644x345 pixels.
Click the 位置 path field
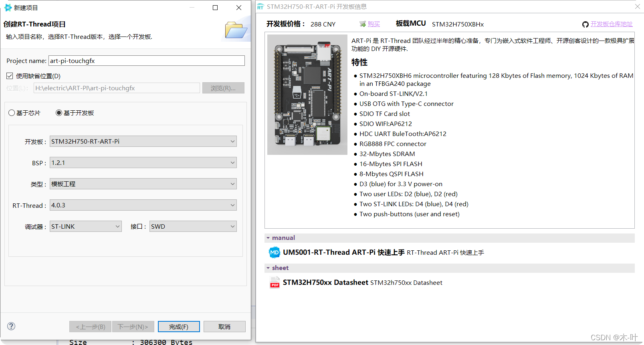pos(117,88)
